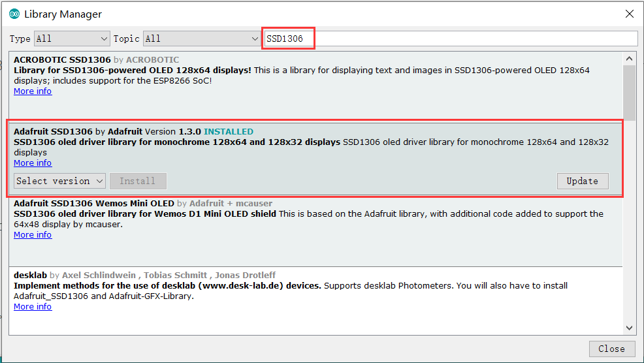Close the Library Manager window with X
644x363 pixels.
[x=629, y=14]
